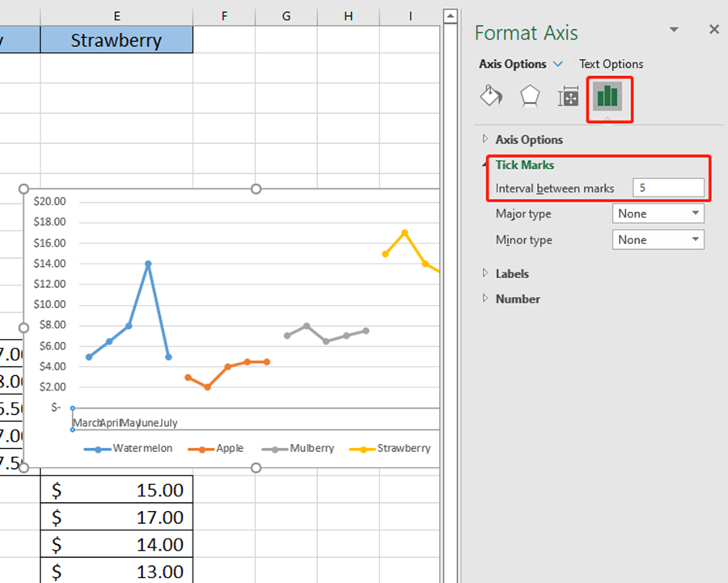Select the Strawberry header cell
Screen dimensions: 728x583
tap(116, 40)
